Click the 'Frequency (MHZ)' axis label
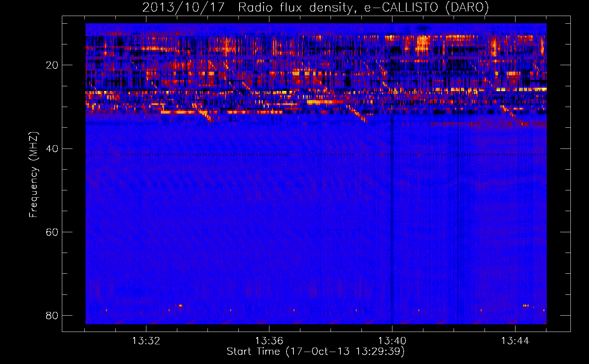Screen dimensions: 589x364 point(33,175)
